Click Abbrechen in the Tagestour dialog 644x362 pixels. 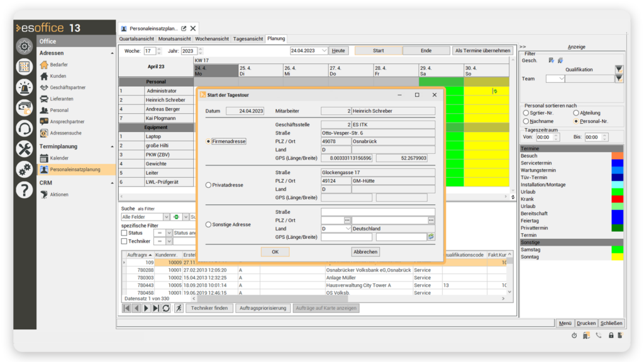pos(365,252)
